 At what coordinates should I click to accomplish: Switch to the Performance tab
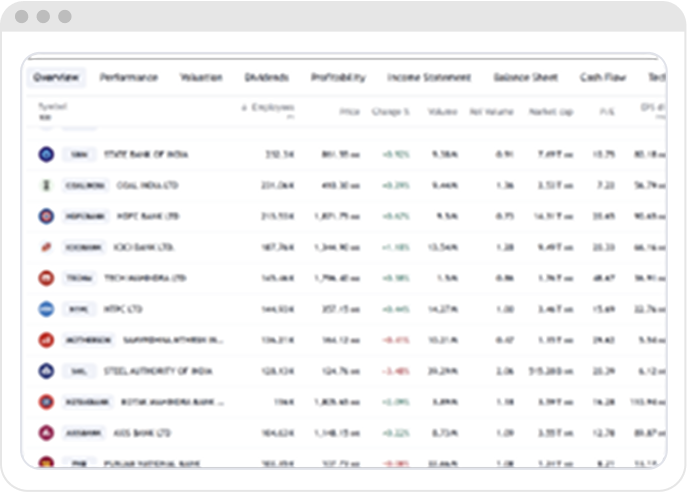[128, 77]
